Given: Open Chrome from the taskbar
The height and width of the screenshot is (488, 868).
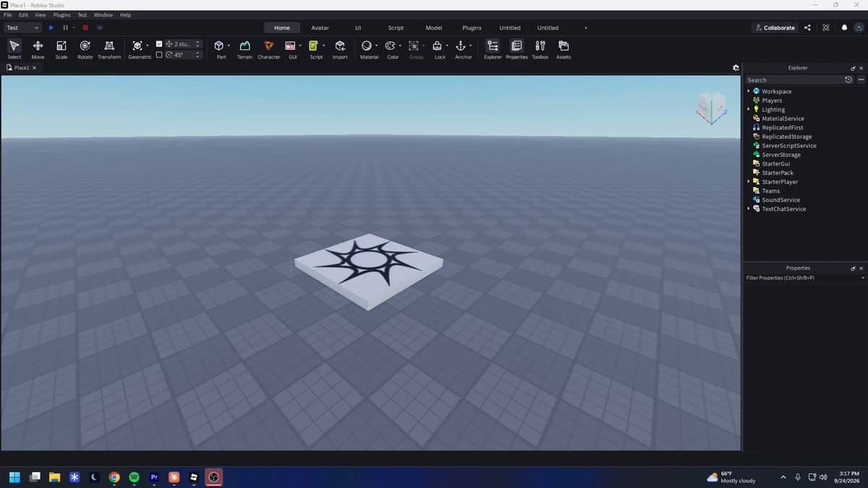Looking at the screenshot, I should [114, 477].
